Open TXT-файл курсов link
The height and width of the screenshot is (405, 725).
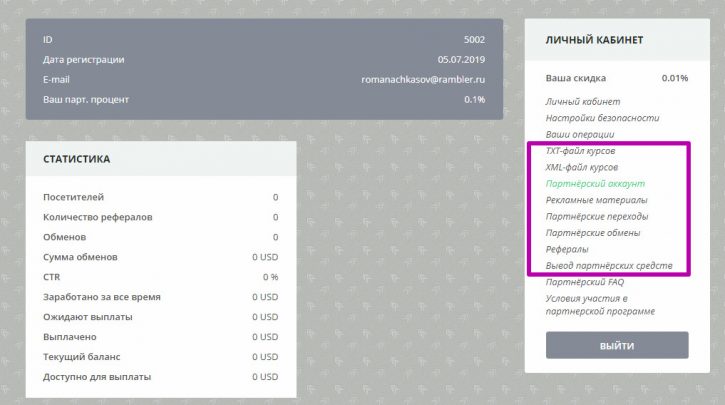click(580, 151)
